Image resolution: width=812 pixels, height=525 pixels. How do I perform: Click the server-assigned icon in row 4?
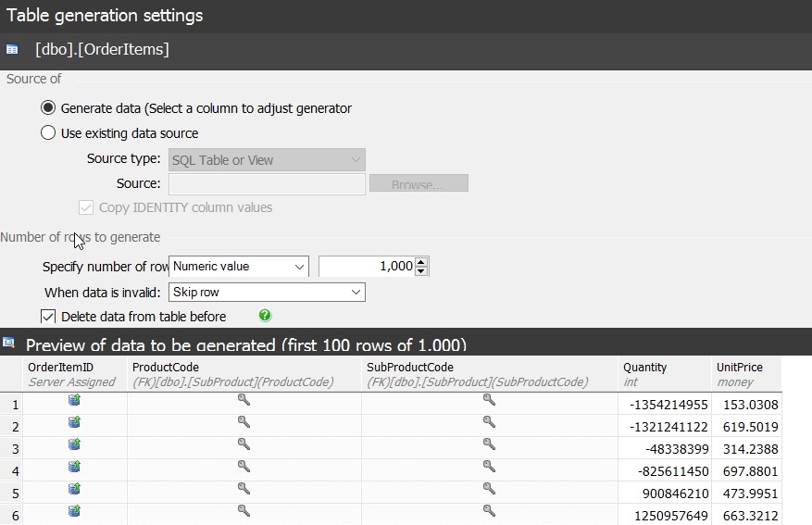click(x=75, y=467)
